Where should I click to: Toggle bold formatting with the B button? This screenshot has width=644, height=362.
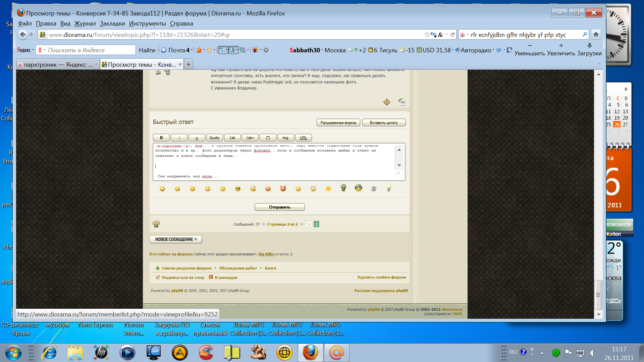pos(161,138)
